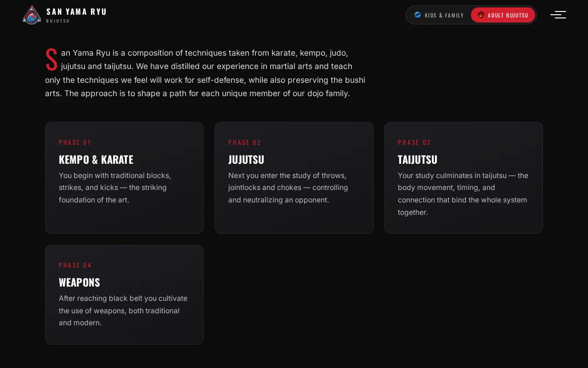Viewport: 588px width, 368px height.
Task: Click the Weapons black belt description
Action: 123,310
